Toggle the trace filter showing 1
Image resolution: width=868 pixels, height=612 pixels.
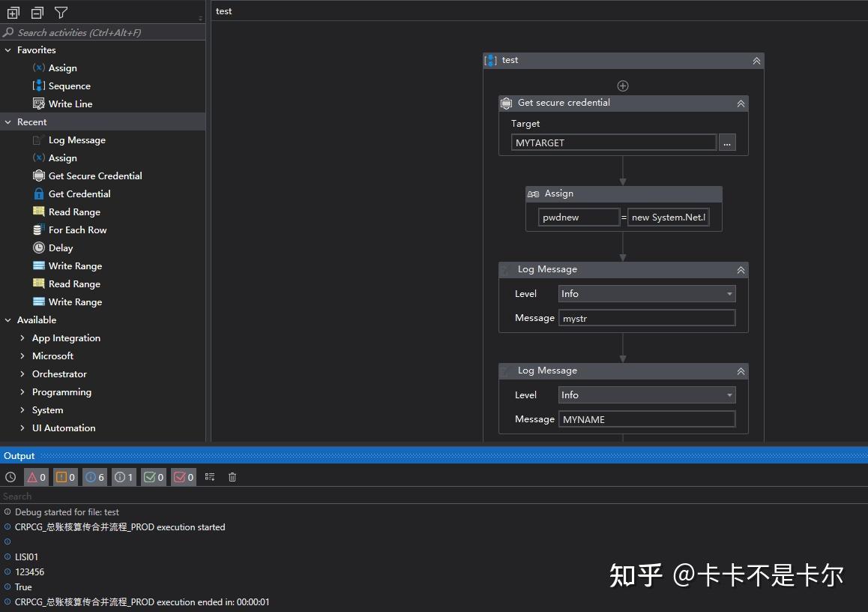(124, 477)
